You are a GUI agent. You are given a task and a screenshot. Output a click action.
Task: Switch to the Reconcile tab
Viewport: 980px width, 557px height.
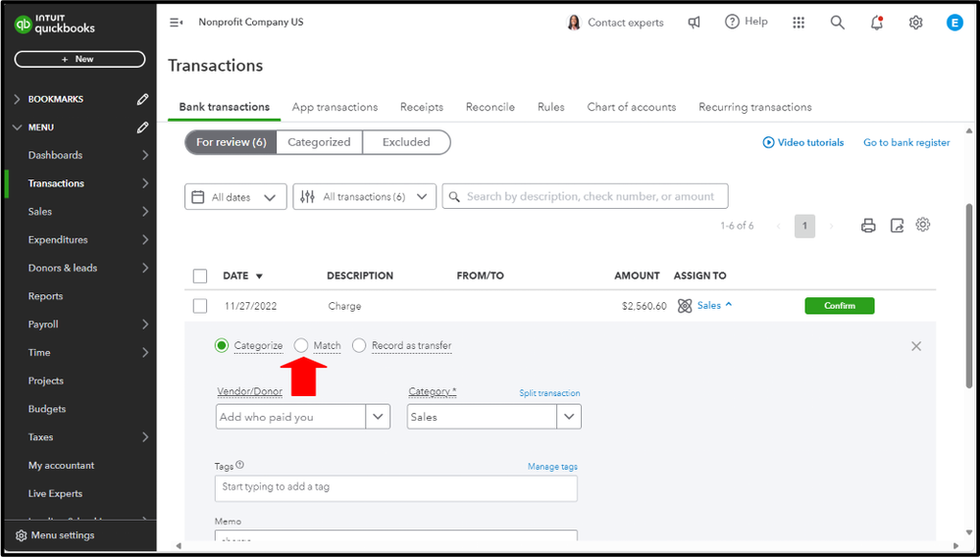pos(490,108)
